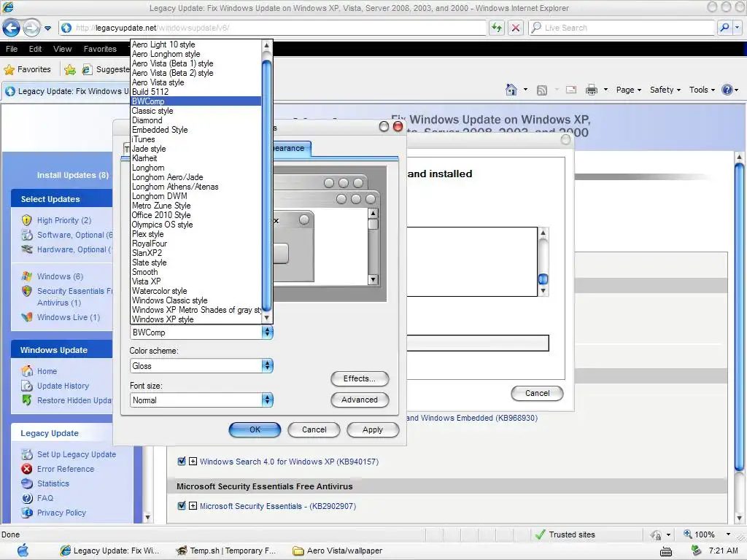Open the FAQ page
The image size is (747, 560).
click(x=45, y=499)
